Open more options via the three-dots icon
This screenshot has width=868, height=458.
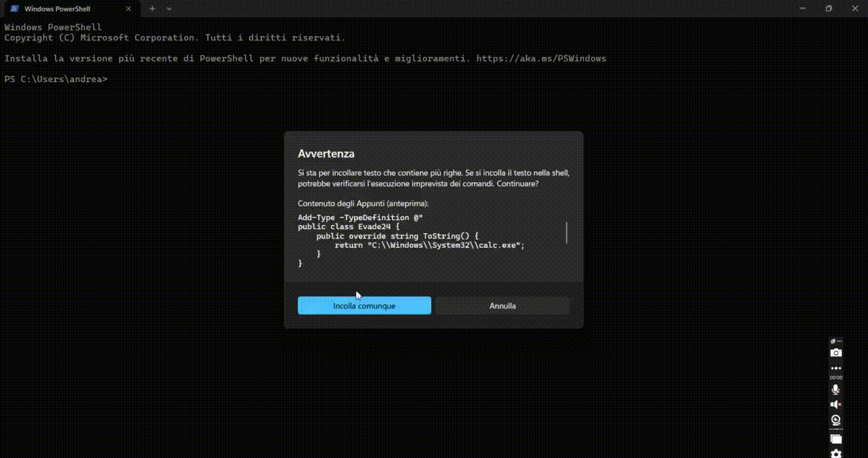click(x=835, y=368)
